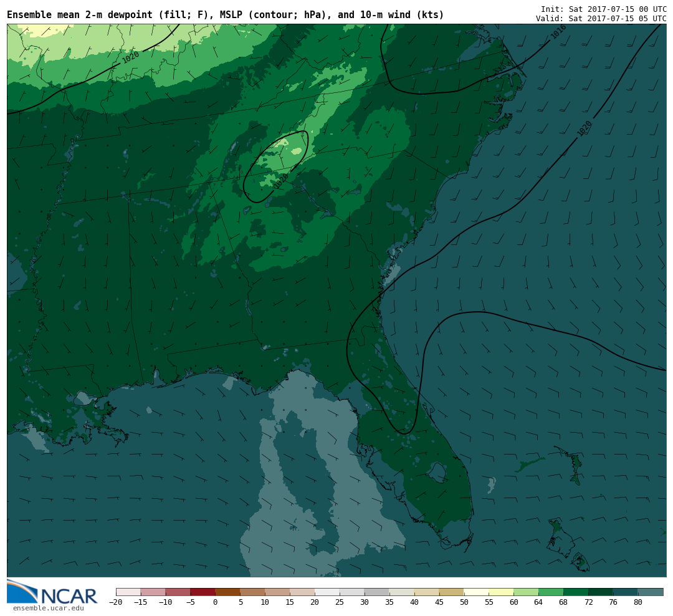The width and height of the screenshot is (673, 616).
Task: Pick the color swatch between -15 and -10
Action: [153, 592]
